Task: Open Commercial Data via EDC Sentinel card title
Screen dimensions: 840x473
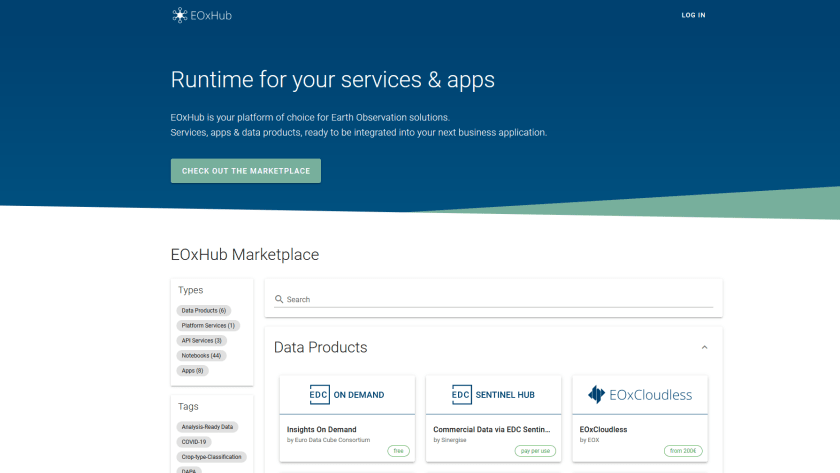Action: [492, 430]
